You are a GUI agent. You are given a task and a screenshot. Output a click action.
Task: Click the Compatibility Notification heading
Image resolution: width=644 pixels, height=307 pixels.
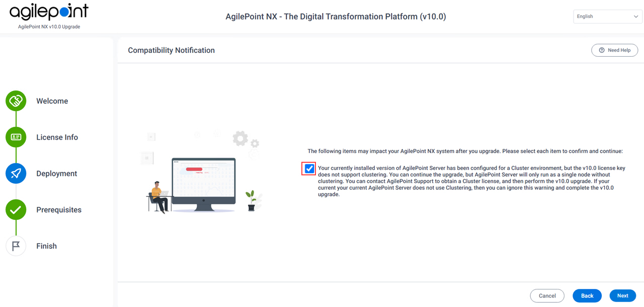[x=172, y=50]
